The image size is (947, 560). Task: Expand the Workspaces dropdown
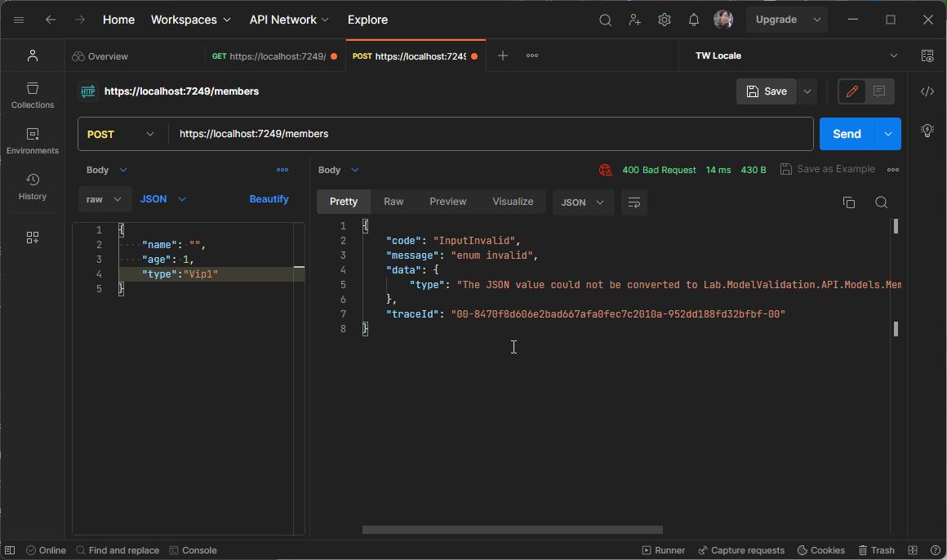pyautogui.click(x=190, y=20)
